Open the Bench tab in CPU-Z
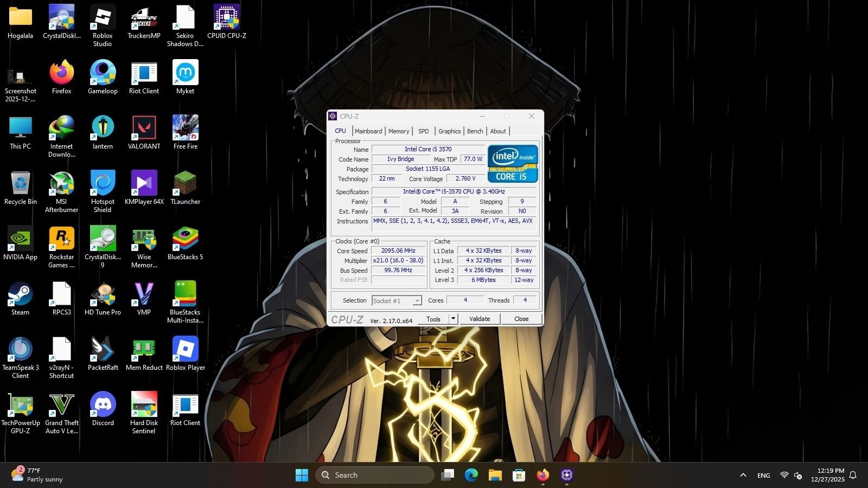The width and height of the screenshot is (868, 488). tap(475, 131)
